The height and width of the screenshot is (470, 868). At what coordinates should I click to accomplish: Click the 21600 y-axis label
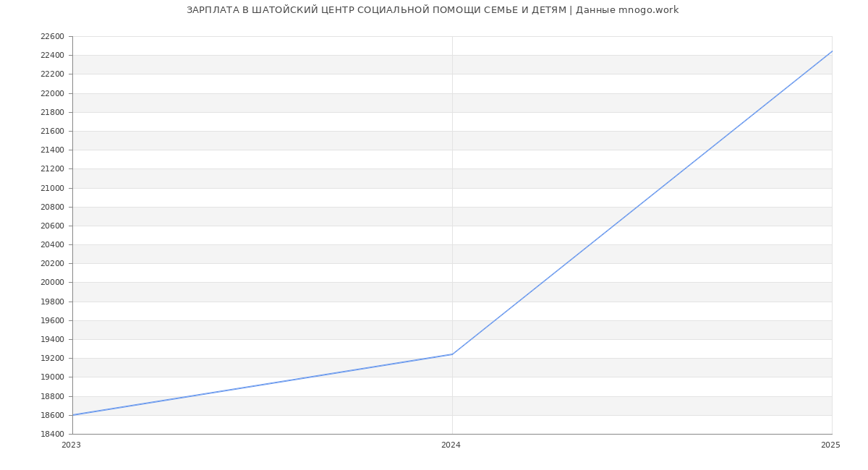click(x=52, y=132)
